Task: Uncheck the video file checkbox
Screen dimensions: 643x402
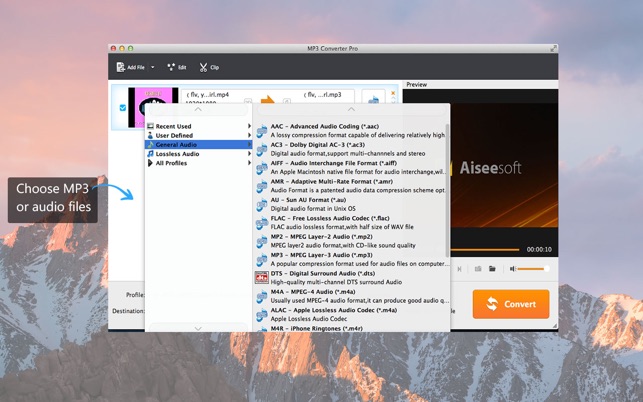Action: tap(123, 108)
